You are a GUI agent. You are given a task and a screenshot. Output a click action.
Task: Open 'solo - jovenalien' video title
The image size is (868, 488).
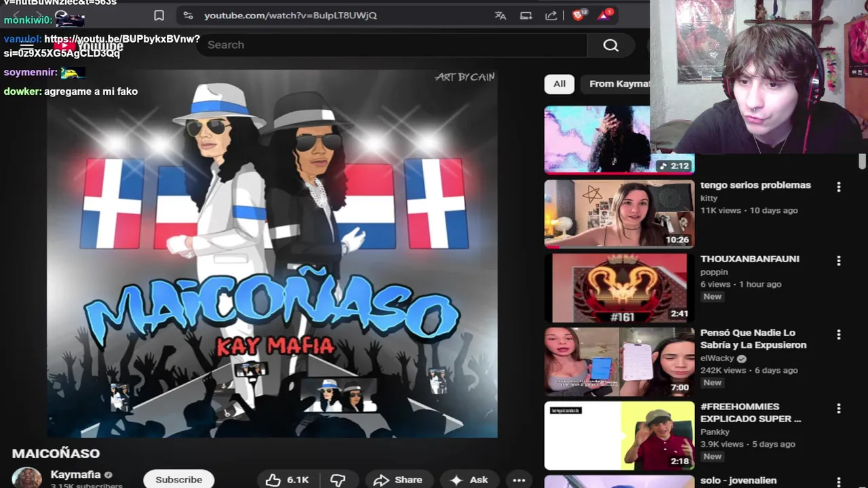(x=738, y=481)
